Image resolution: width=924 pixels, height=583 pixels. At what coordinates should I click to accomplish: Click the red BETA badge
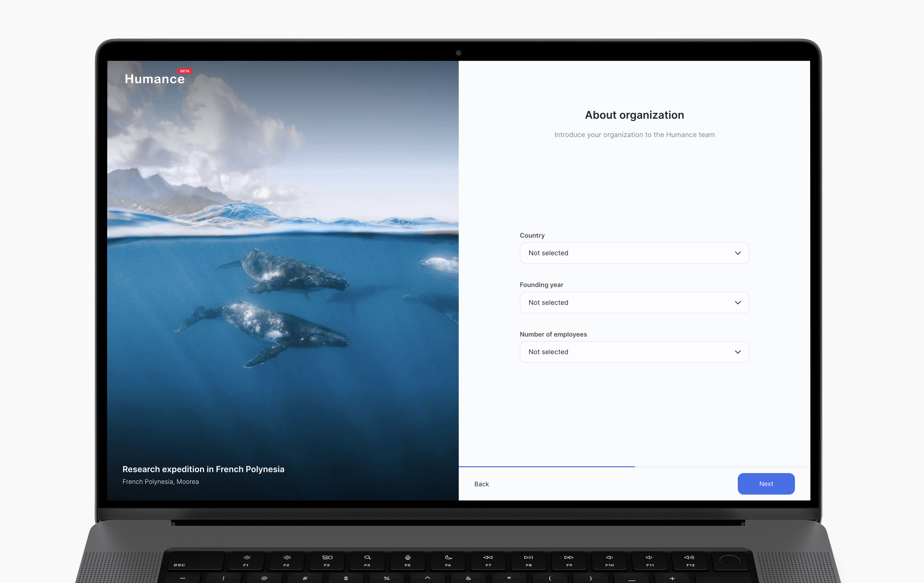tap(185, 71)
